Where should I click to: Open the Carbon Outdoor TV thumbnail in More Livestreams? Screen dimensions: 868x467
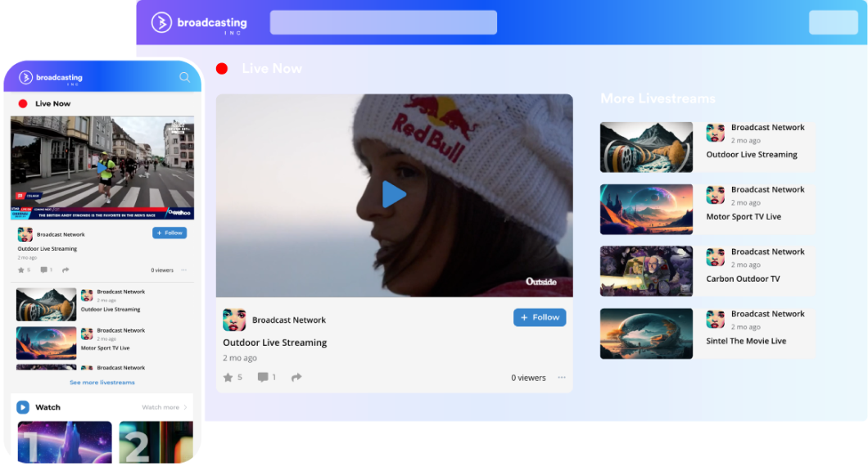(x=646, y=271)
